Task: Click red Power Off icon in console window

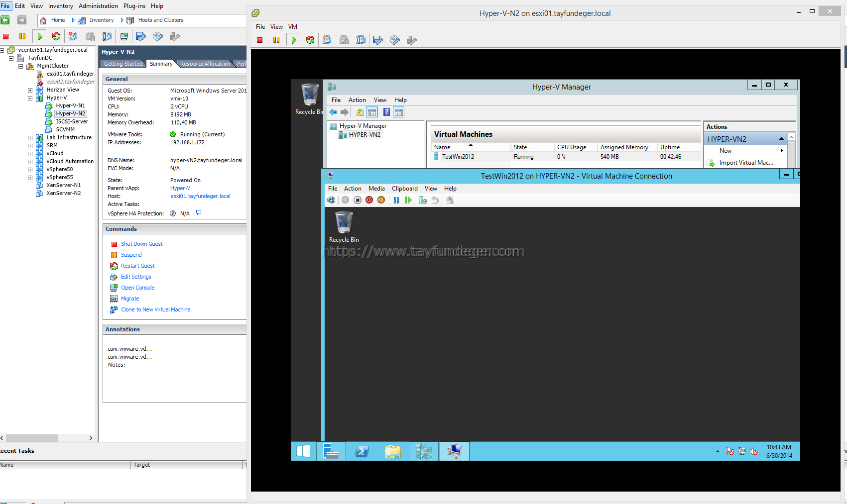Action: 259,40
